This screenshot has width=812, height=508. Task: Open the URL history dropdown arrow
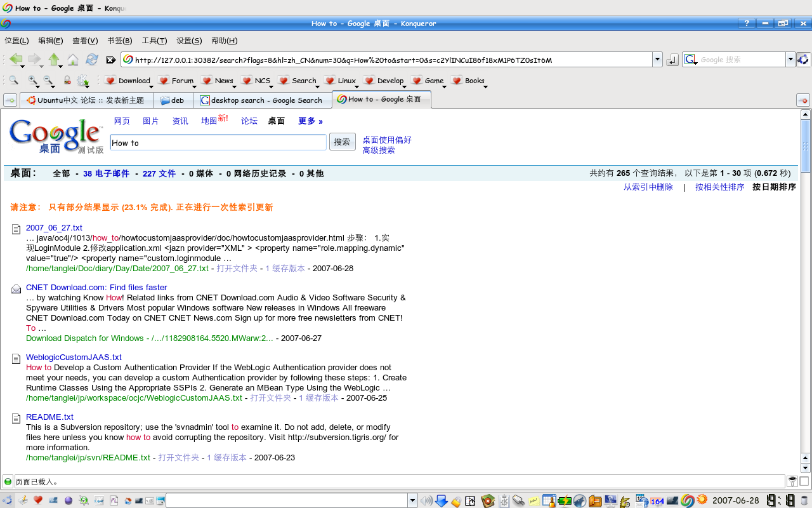(x=657, y=60)
